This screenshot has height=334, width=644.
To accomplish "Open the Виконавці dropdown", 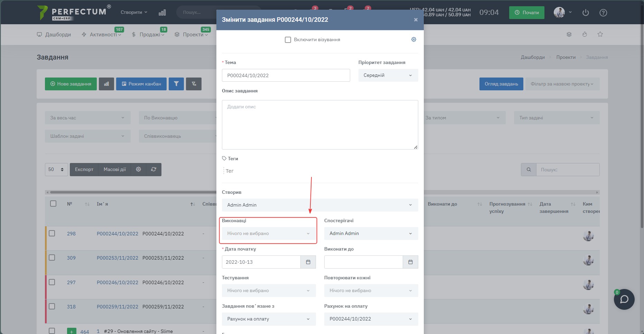I will click(269, 233).
